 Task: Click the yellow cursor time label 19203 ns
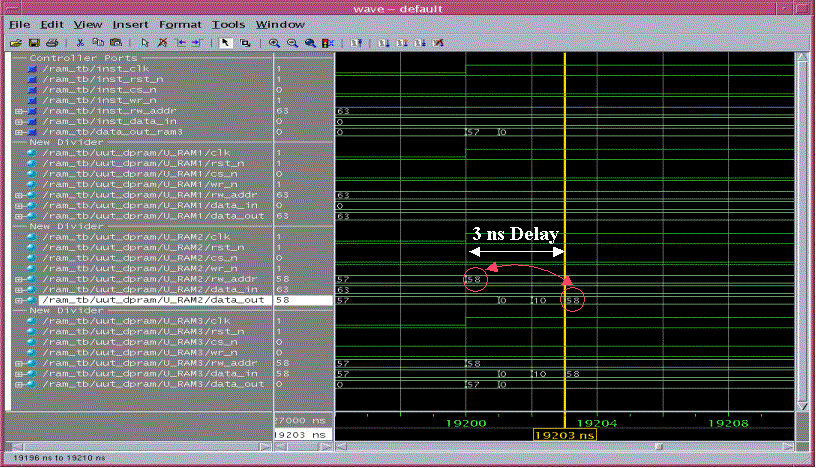pyautogui.click(x=565, y=436)
